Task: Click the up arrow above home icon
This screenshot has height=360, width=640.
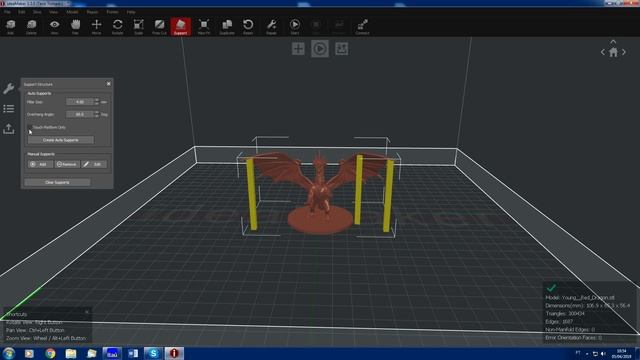Action: pos(613,42)
